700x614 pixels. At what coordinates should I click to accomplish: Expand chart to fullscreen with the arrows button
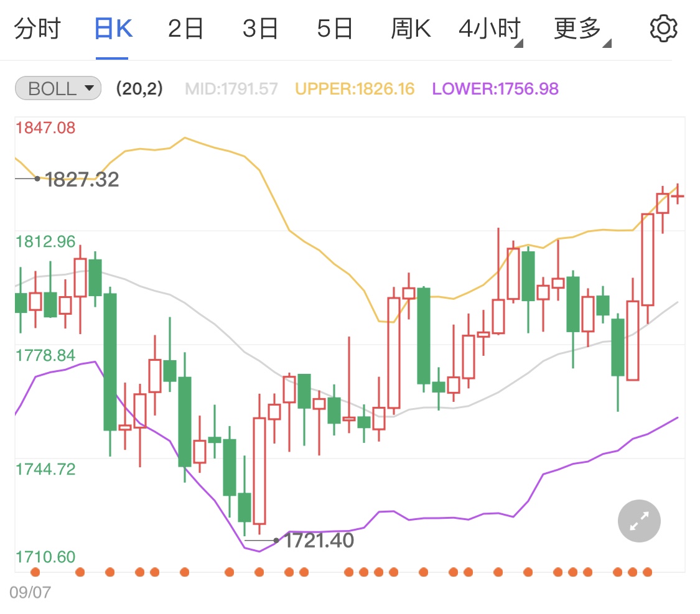coord(639,521)
